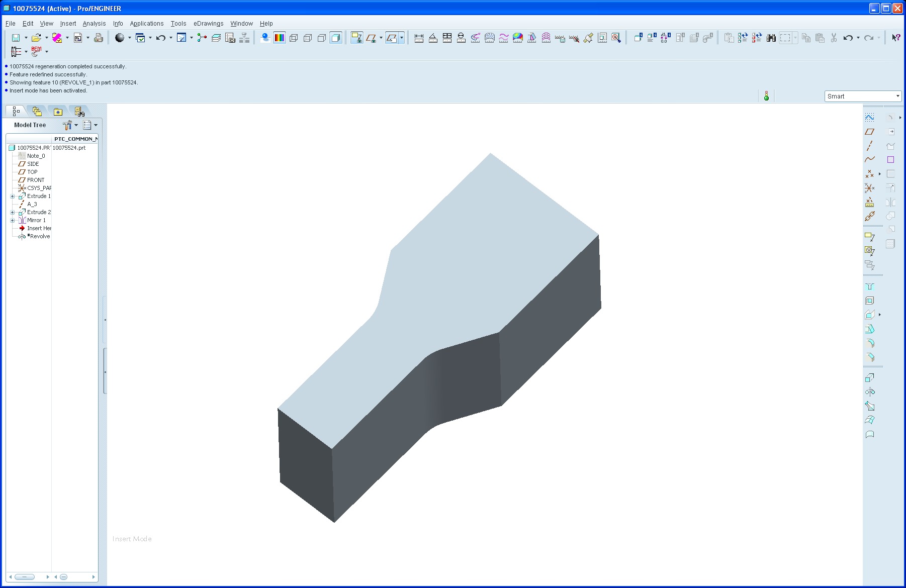This screenshot has height=588, width=906.
Task: Expand Mirror 1 in model tree
Action: click(13, 221)
